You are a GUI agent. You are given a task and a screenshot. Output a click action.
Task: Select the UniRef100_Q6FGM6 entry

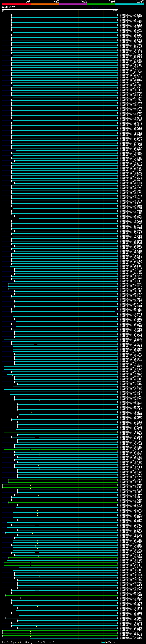(x=131, y=540)
